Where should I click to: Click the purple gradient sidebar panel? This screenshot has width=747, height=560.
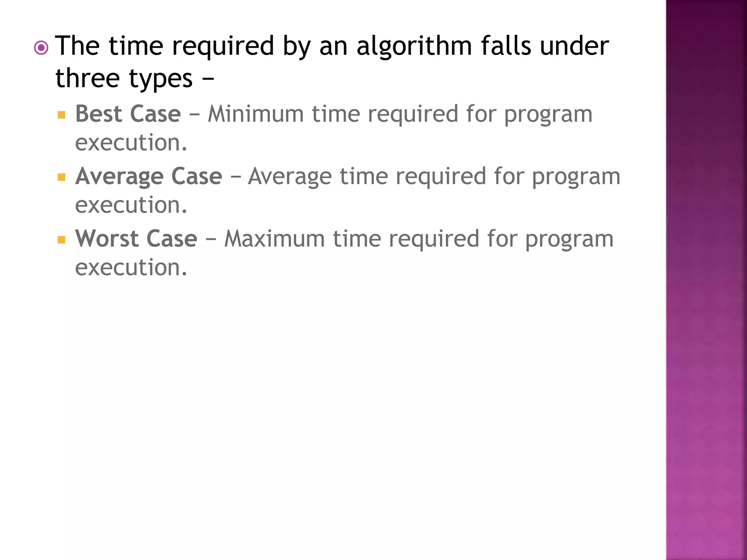click(x=707, y=280)
